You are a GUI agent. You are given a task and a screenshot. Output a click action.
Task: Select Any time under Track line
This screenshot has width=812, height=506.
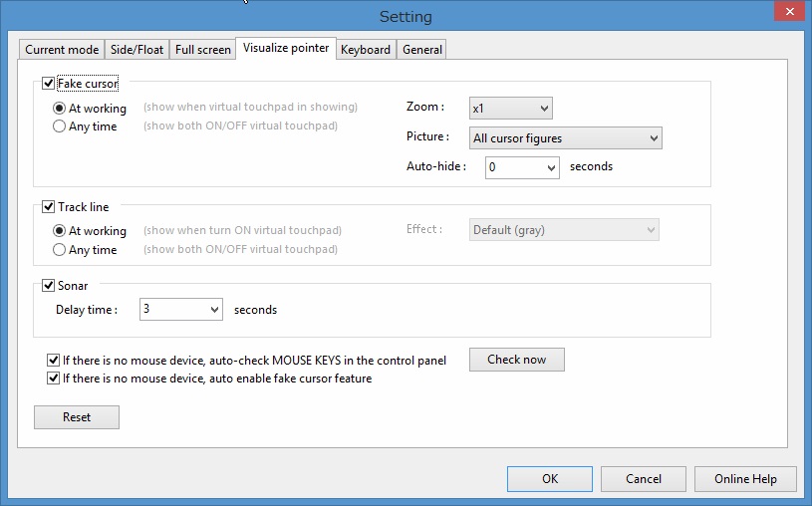[x=60, y=250]
